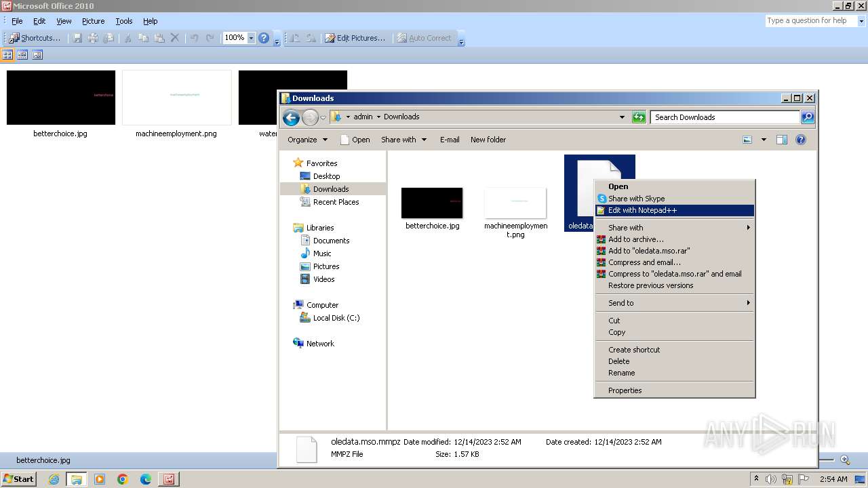Switch to Single Picture view icon
This screenshot has height=488, width=868.
point(37,55)
